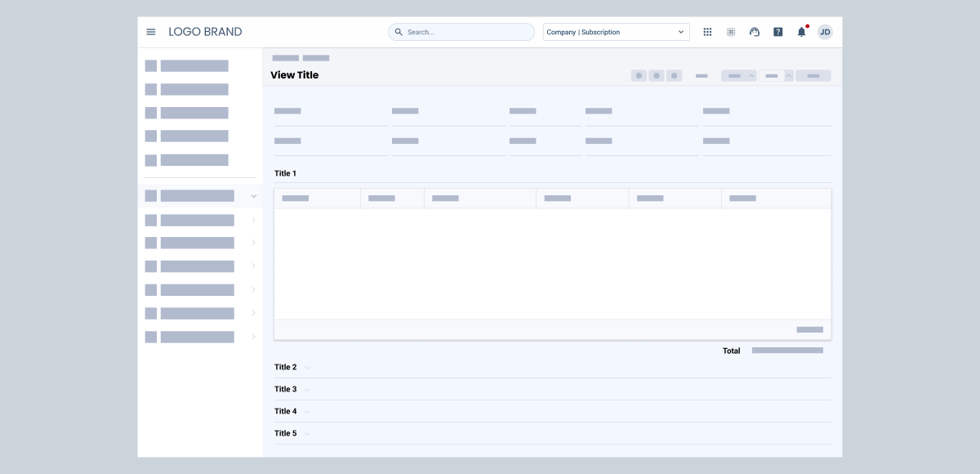Click the dotted grid icon in header
Screen dimensions: 980x474
731,32
